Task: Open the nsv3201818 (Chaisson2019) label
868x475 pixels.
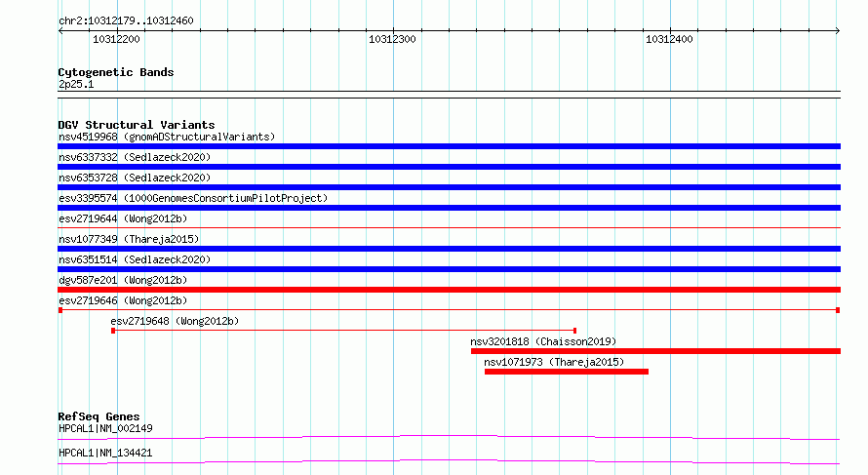Action: click(x=543, y=341)
